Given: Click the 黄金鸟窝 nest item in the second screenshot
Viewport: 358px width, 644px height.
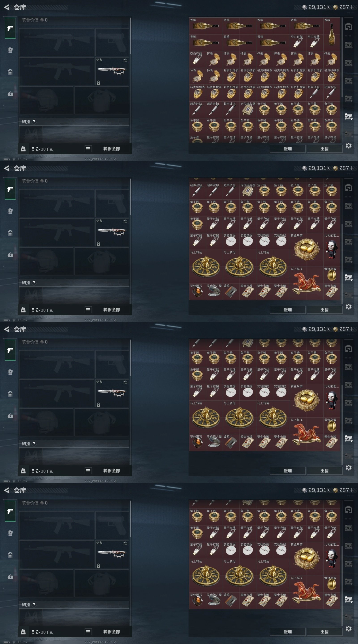Looking at the screenshot, I should tap(307, 250).
